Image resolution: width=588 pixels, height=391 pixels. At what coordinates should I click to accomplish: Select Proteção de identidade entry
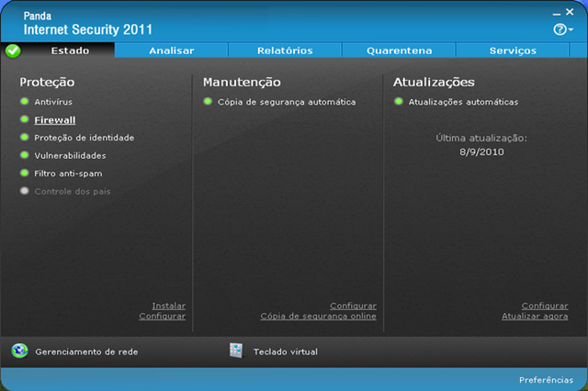(84, 138)
